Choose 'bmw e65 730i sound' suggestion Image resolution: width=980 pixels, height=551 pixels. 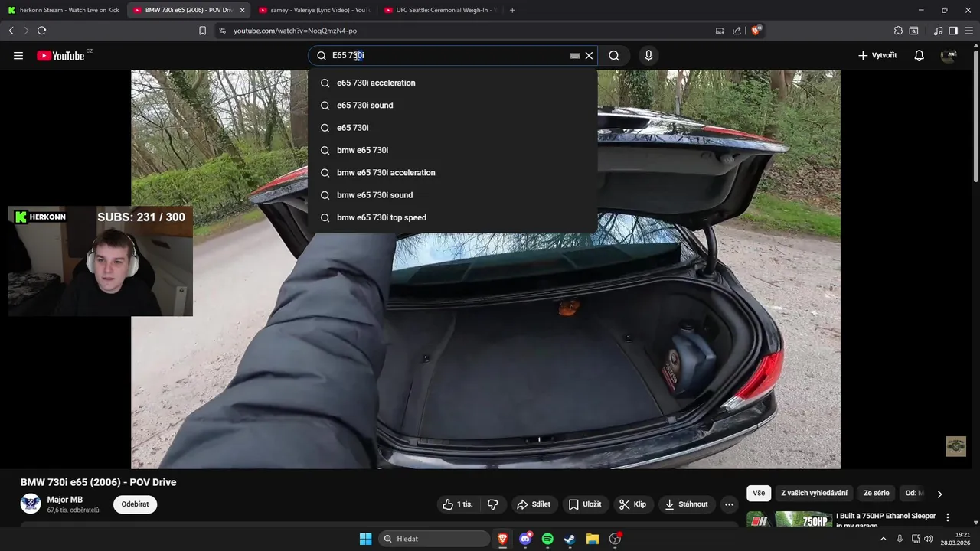point(452,195)
